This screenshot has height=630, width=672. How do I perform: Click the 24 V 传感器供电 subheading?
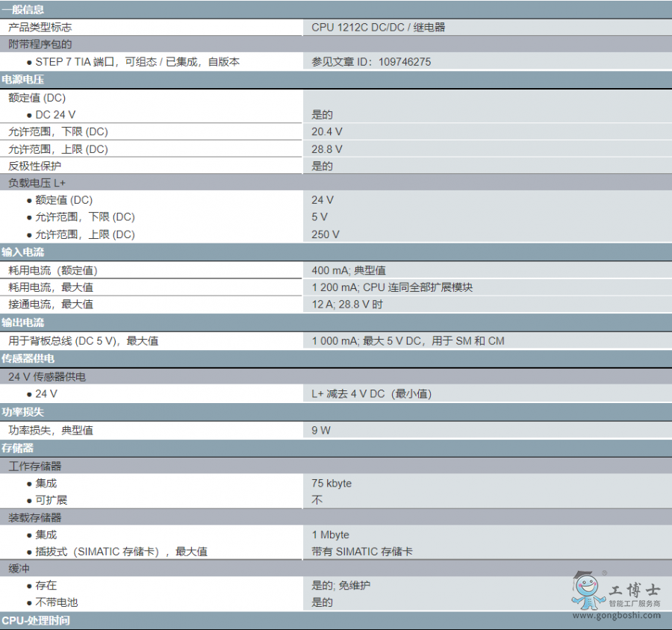(x=47, y=377)
